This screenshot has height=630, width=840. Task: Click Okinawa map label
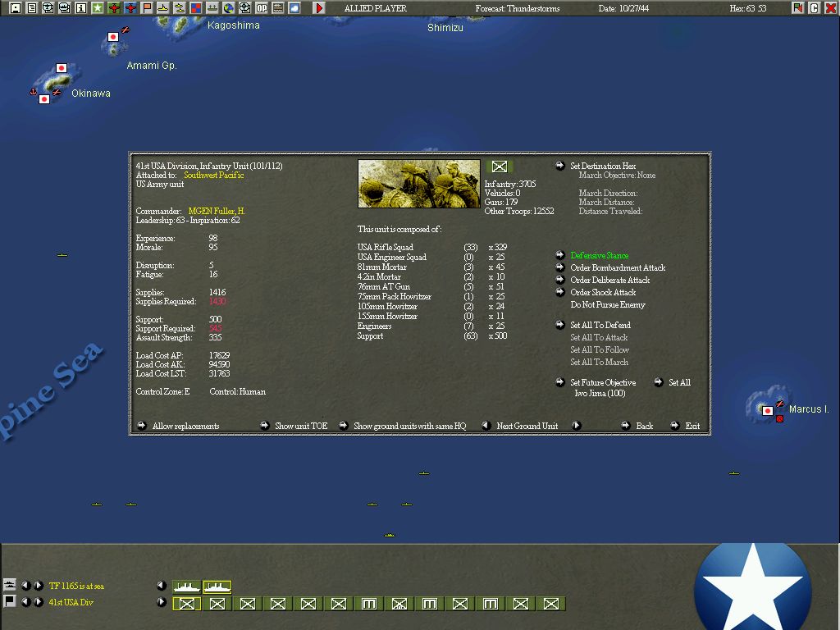click(x=91, y=94)
